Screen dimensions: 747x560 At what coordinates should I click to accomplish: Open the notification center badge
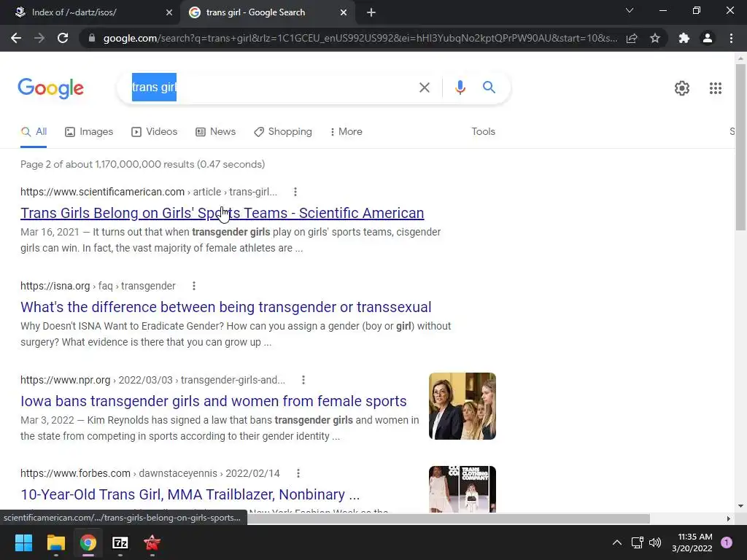[x=727, y=542]
